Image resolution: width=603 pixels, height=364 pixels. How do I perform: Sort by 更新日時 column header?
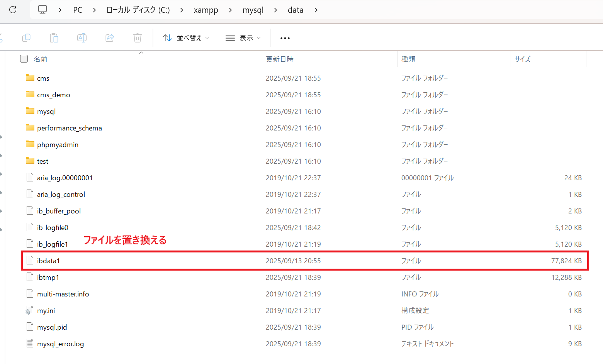[x=280, y=59]
